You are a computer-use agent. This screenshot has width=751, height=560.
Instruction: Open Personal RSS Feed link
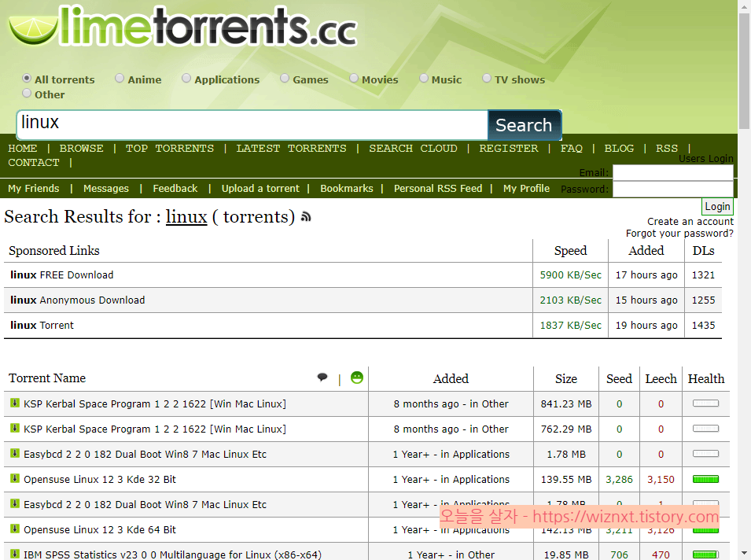pyautogui.click(x=438, y=188)
